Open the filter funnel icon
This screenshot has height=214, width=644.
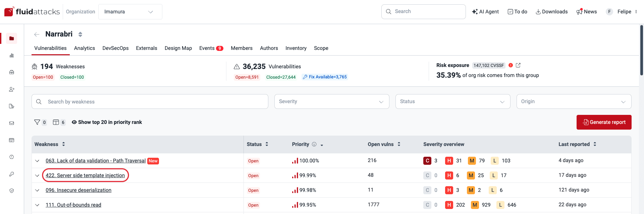pyautogui.click(x=37, y=122)
